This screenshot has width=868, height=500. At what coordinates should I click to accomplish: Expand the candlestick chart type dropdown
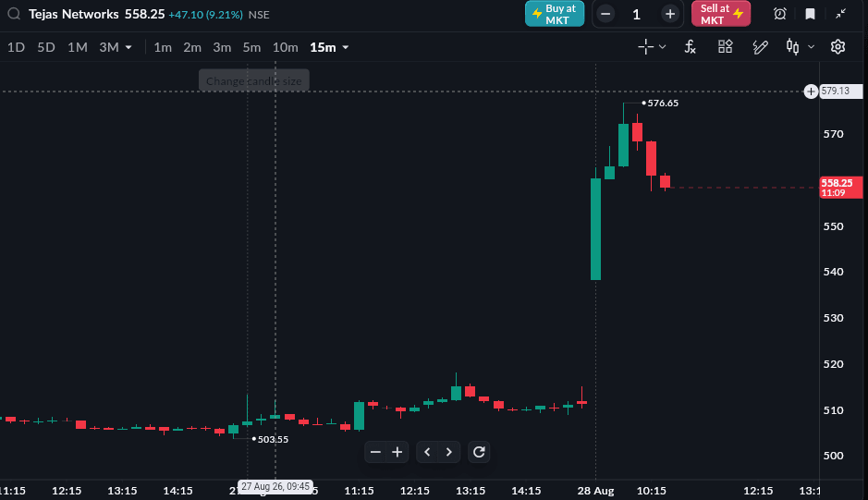point(811,47)
